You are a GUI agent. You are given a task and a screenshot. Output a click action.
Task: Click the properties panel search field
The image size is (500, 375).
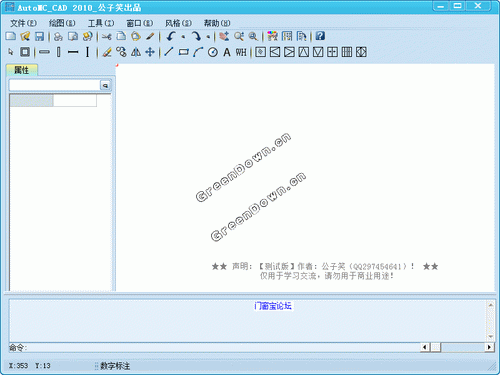pyautogui.click(x=55, y=85)
